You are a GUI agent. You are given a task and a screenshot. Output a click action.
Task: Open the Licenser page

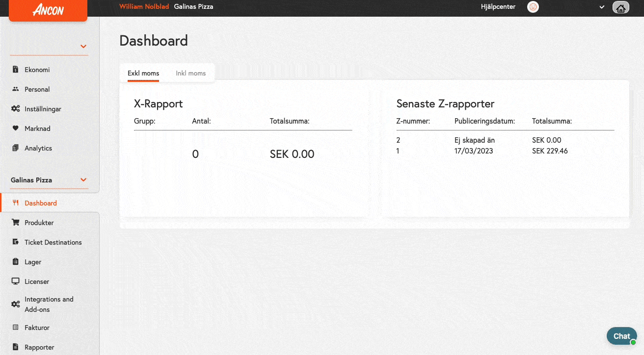click(37, 281)
